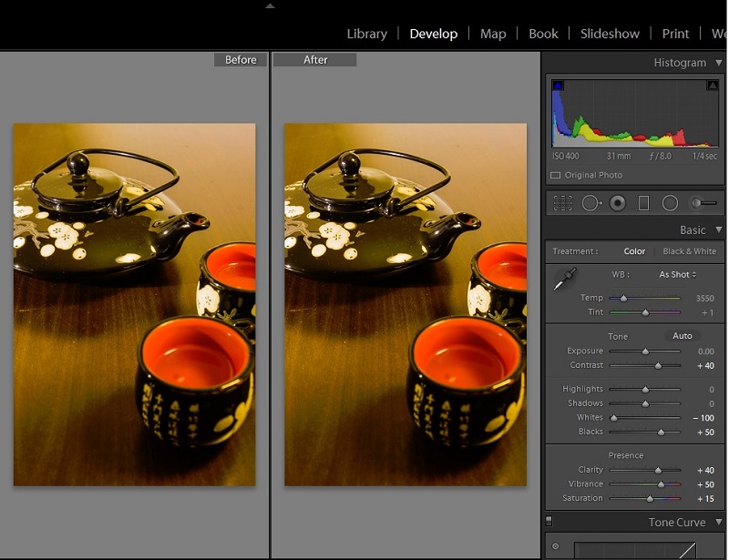Click the Tone Curve target adjustment icon
This screenshot has height=560, width=729.
point(555,547)
